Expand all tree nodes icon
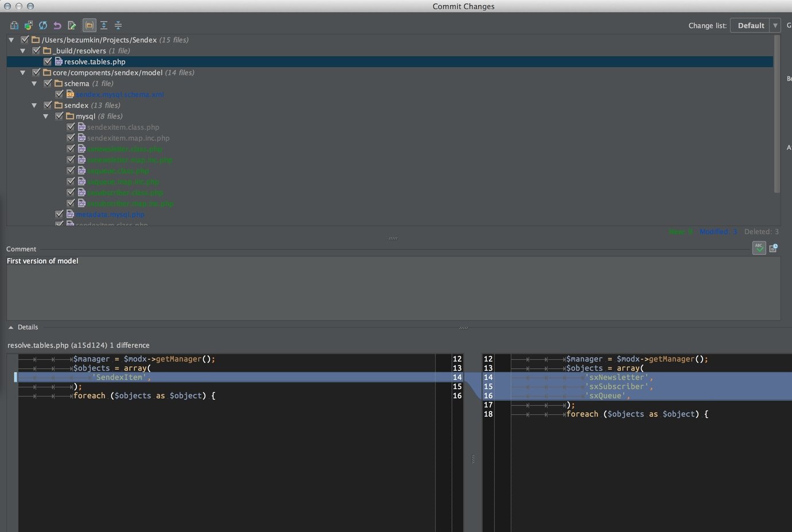 pos(104,25)
